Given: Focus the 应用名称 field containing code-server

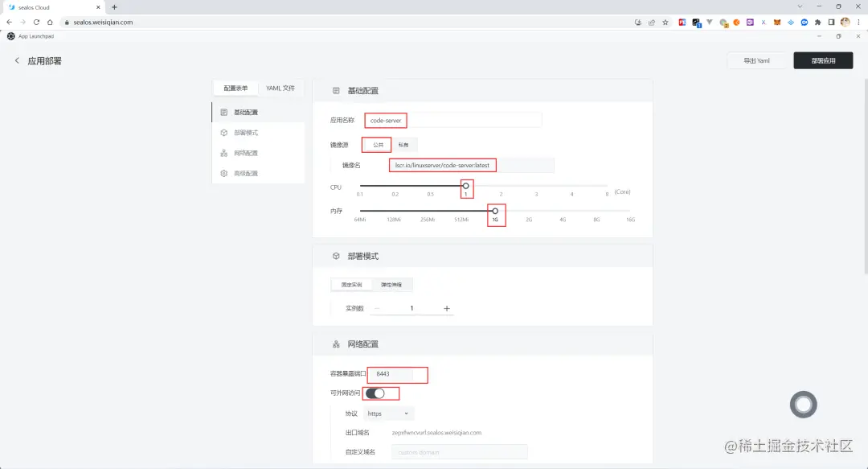Looking at the screenshot, I should coord(452,121).
